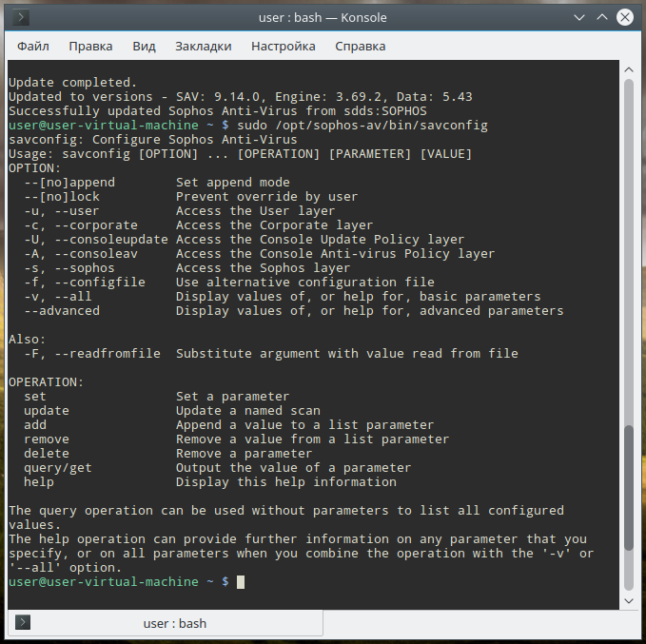Click the '-u, --user' option text
The image size is (646, 644).
click(62, 211)
